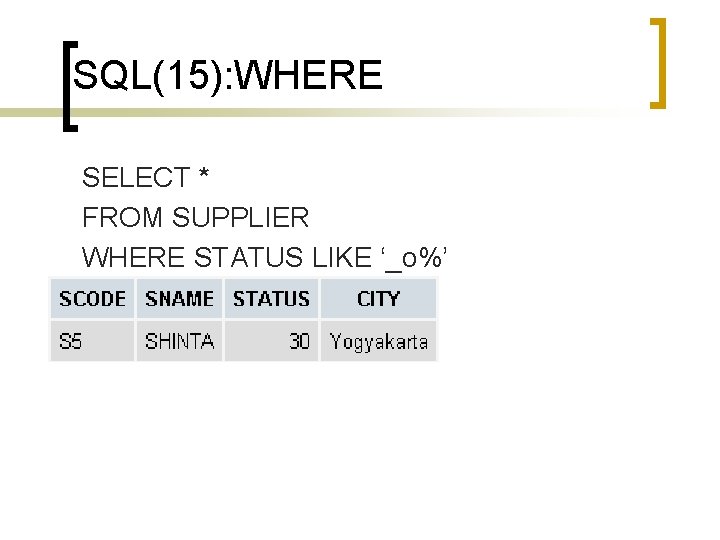Click the SCODE column header

click(92, 298)
